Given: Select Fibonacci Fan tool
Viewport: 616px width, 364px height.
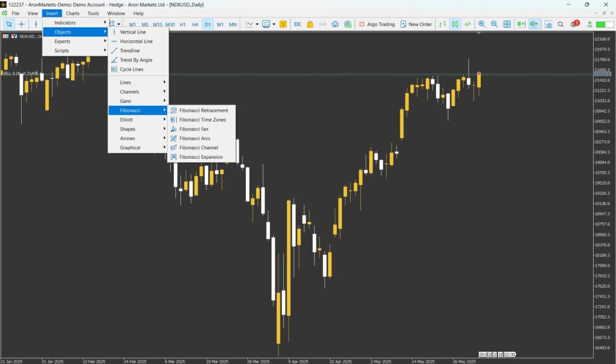Looking at the screenshot, I should click(202, 129).
